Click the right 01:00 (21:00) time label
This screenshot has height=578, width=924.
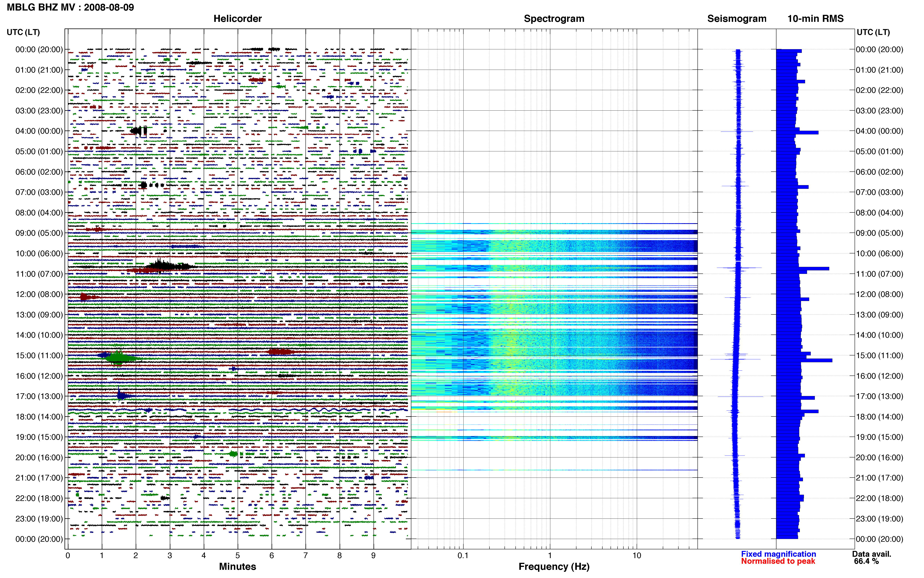point(879,70)
